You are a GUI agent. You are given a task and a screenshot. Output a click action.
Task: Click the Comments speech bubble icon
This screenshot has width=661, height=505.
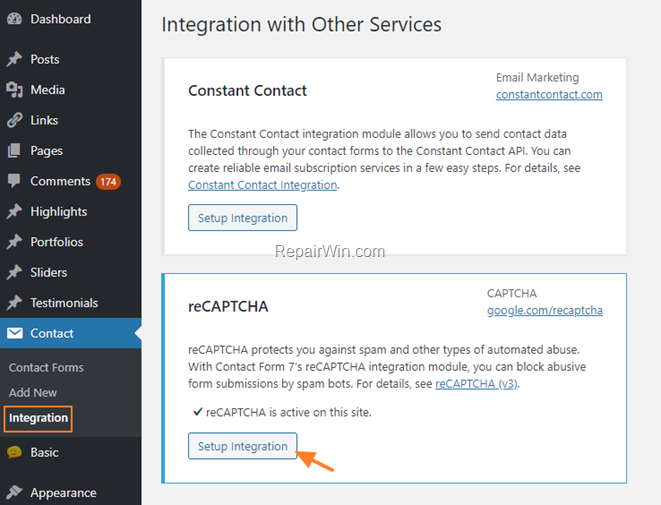coord(14,181)
